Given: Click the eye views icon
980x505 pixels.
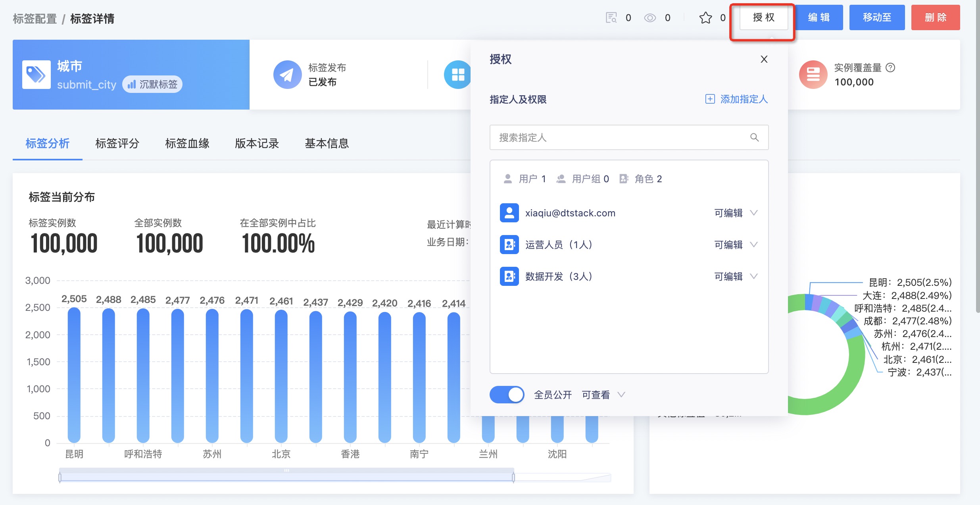Looking at the screenshot, I should click(650, 18).
